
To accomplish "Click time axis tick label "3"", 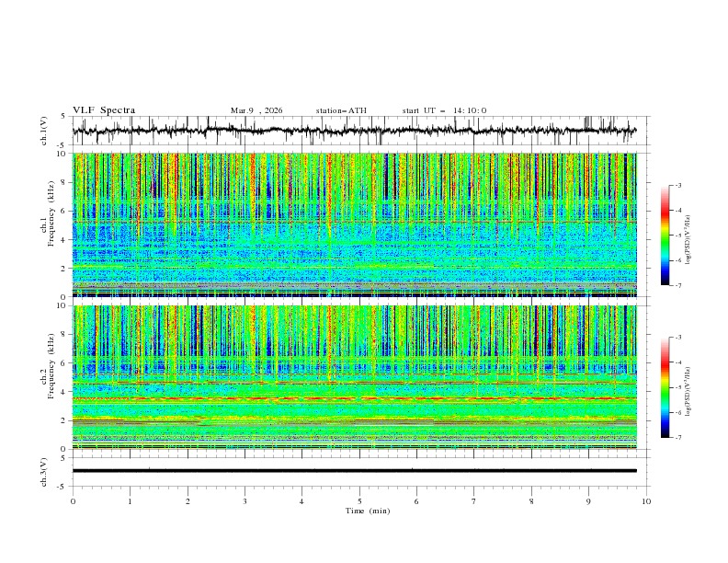I will (245, 501).
